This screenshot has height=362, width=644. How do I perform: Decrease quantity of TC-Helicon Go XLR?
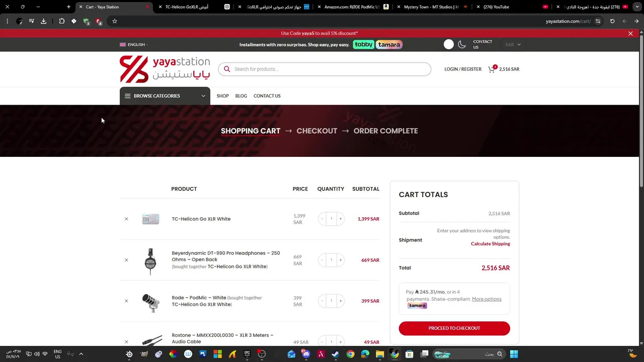(x=322, y=219)
